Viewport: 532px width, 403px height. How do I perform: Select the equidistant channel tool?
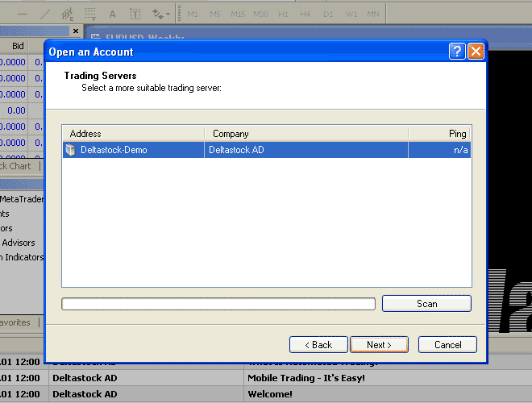pos(67,15)
